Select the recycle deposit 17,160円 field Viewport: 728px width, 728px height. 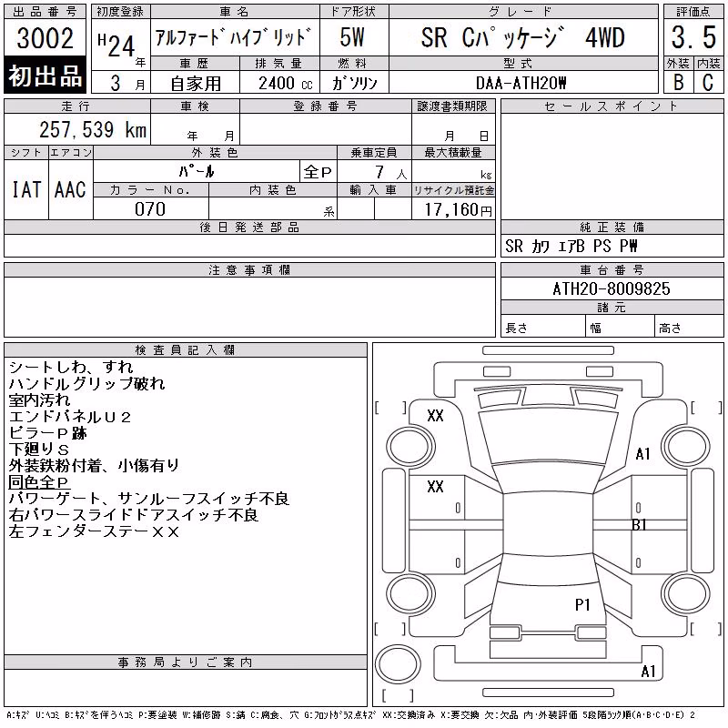pyautogui.click(x=453, y=209)
